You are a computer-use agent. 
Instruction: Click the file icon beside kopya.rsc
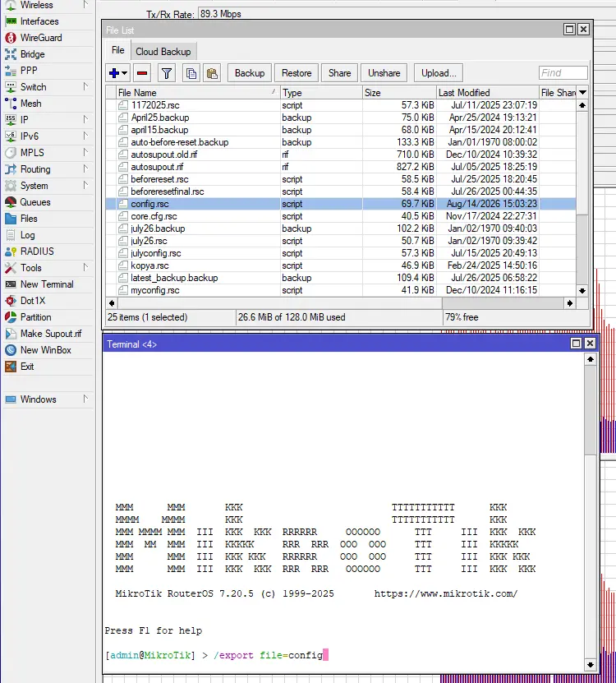(124, 265)
